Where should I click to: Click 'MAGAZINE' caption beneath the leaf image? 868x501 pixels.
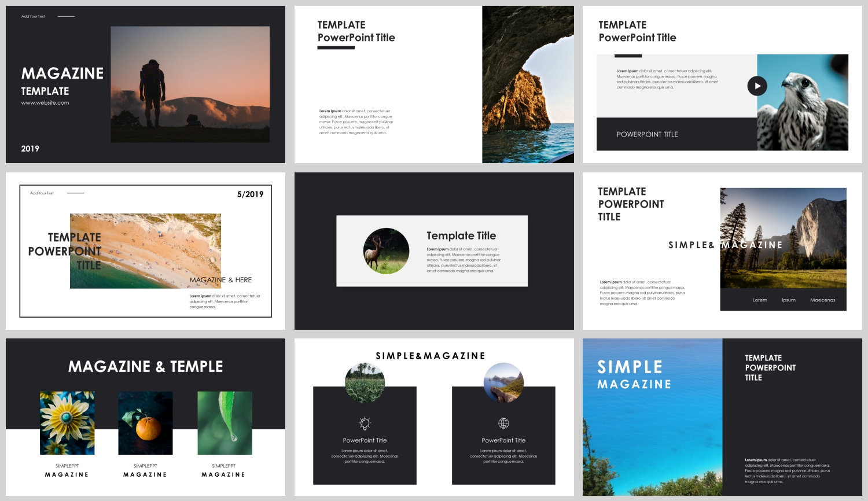pos(223,474)
